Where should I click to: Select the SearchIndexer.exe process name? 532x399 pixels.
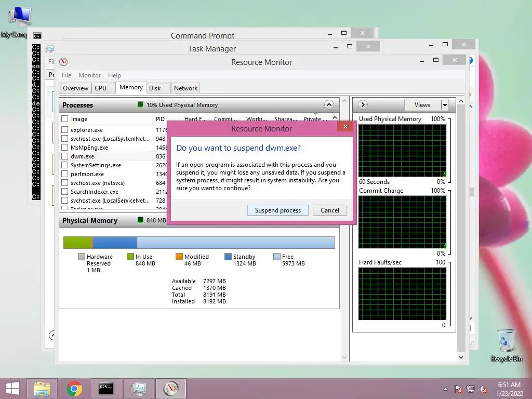tap(95, 191)
